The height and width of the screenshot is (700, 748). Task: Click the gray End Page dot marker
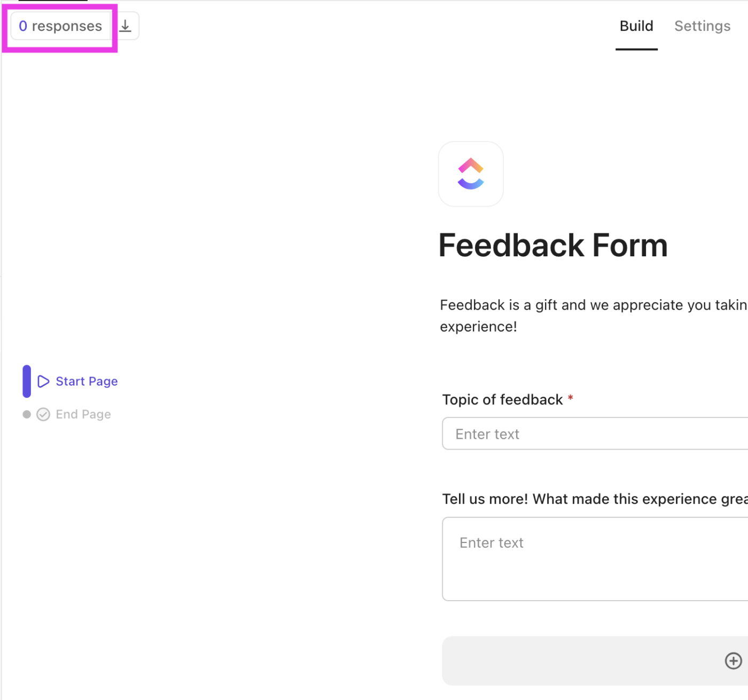(27, 414)
